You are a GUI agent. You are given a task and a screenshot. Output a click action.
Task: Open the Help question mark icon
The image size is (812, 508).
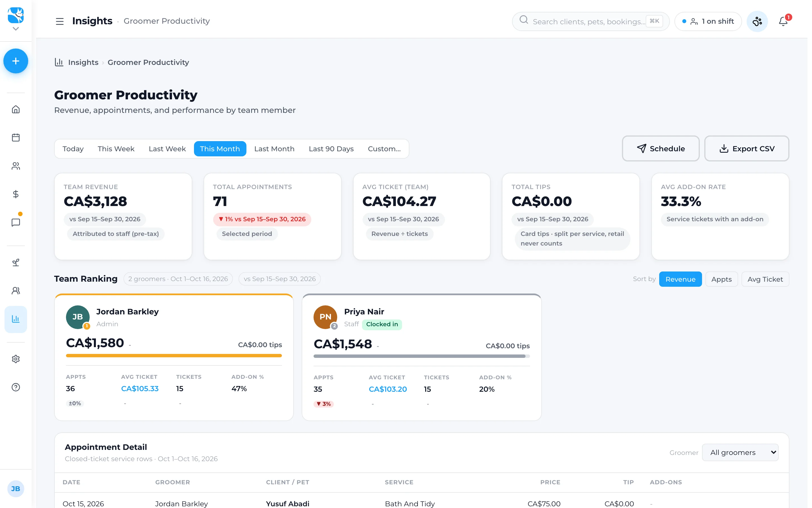click(x=16, y=387)
